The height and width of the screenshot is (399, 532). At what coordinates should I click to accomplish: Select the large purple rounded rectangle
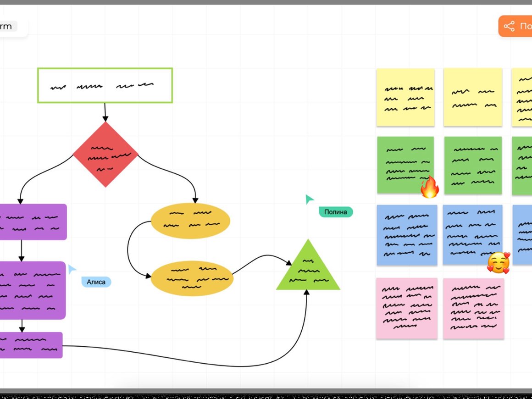32,290
